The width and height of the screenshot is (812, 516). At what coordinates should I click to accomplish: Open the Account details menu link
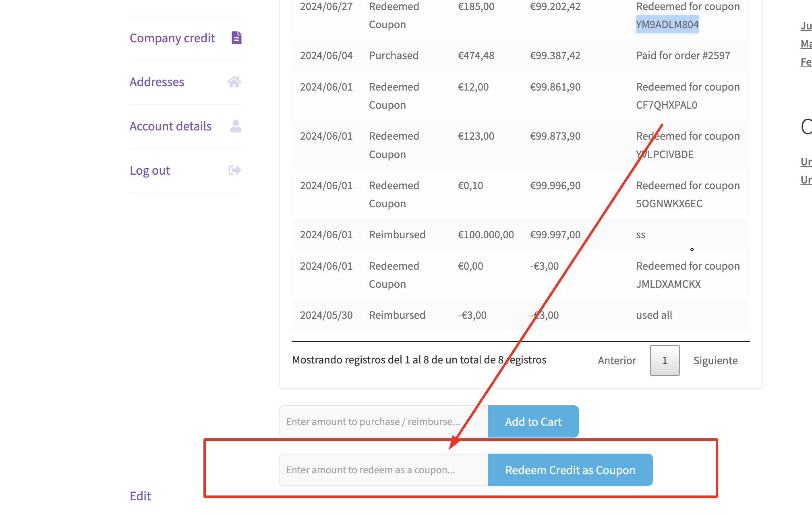point(170,126)
